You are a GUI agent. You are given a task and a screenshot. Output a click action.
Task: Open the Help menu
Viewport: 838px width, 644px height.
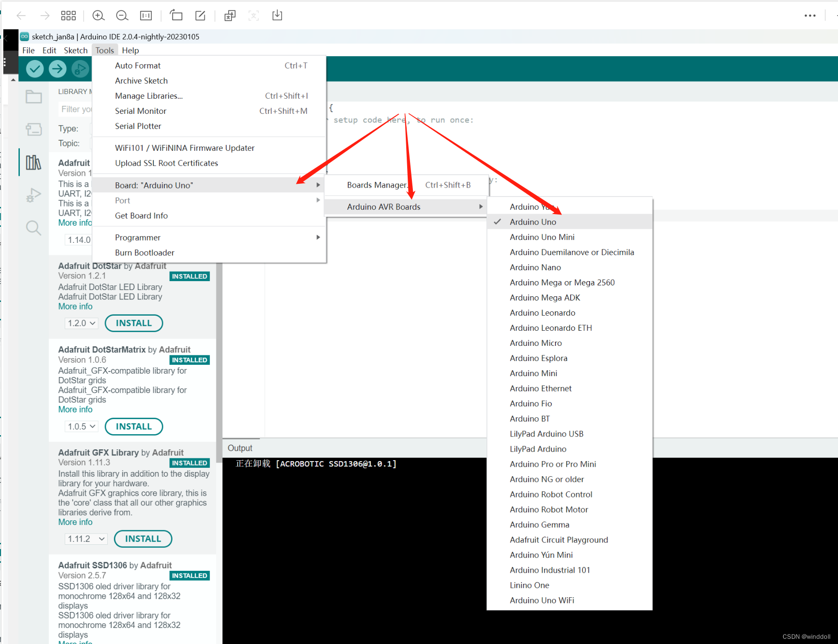click(130, 50)
